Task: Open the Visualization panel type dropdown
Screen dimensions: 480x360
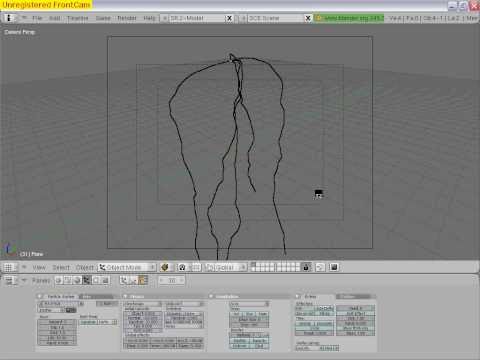Action: click(250, 304)
